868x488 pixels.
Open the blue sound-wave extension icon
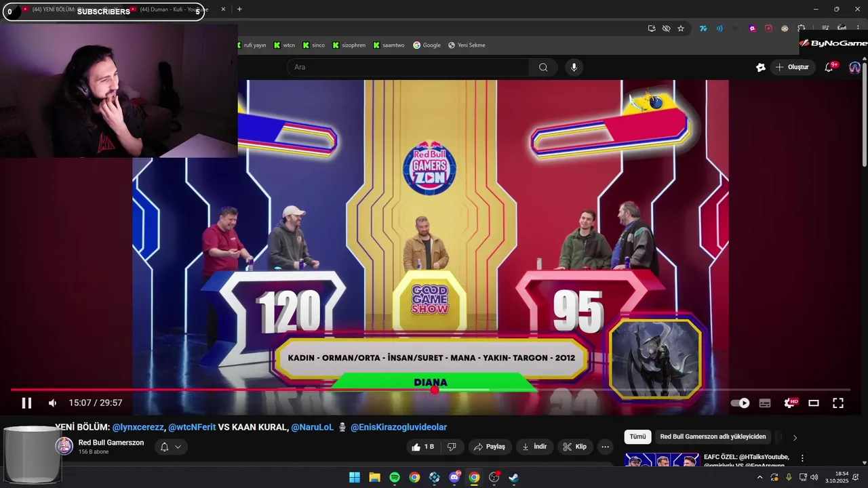719,28
